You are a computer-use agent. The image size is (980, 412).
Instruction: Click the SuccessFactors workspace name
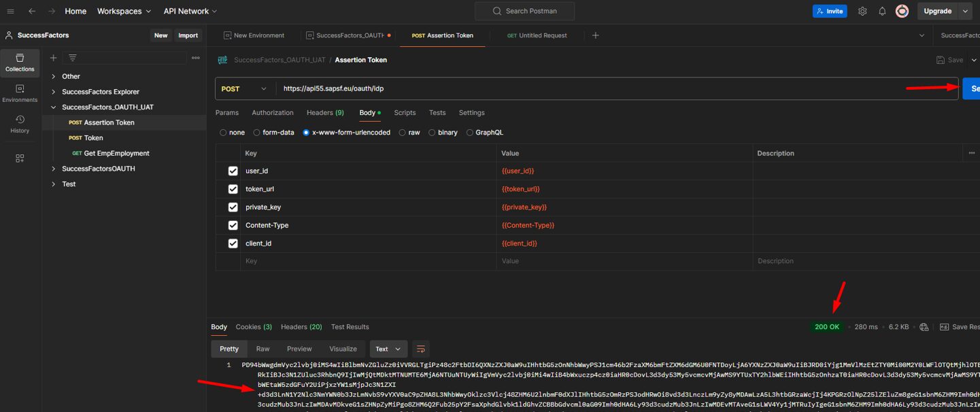click(43, 35)
